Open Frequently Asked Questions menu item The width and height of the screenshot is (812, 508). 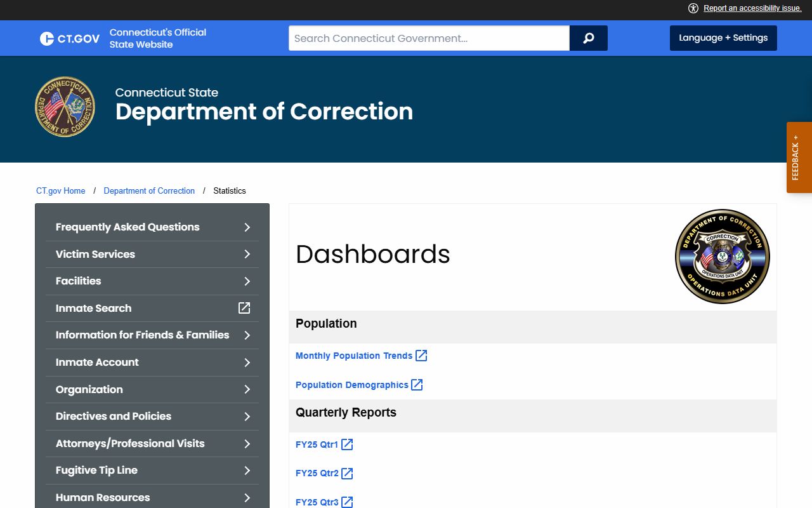click(152, 227)
